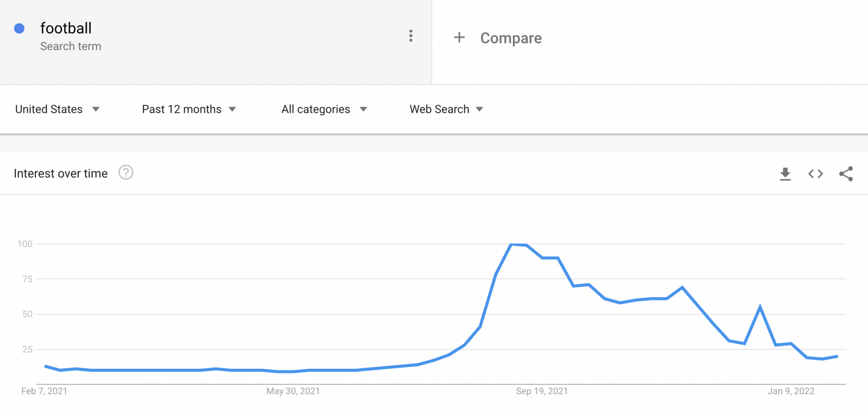Download the interest over time data
The height and width of the screenshot is (412, 868).
[x=785, y=174]
